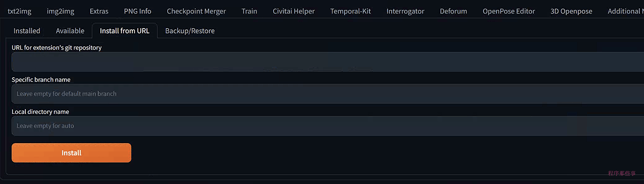Screen dimensions: 644x184
Task: Select the Train tab
Action: click(249, 11)
